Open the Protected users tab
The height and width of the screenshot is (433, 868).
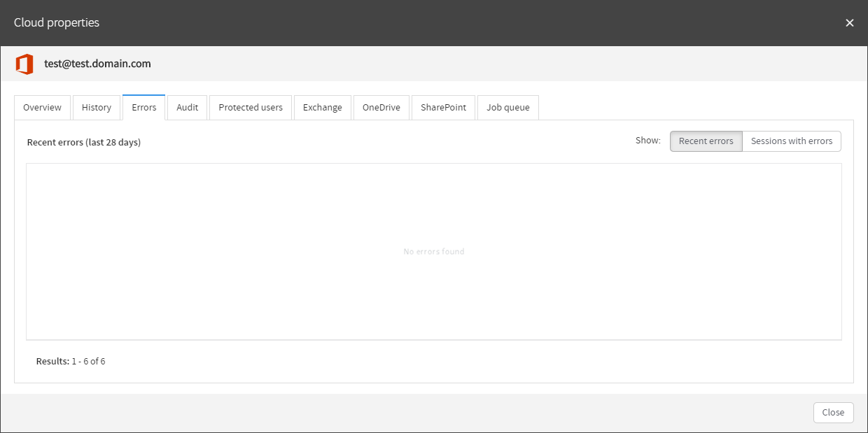[251, 108]
